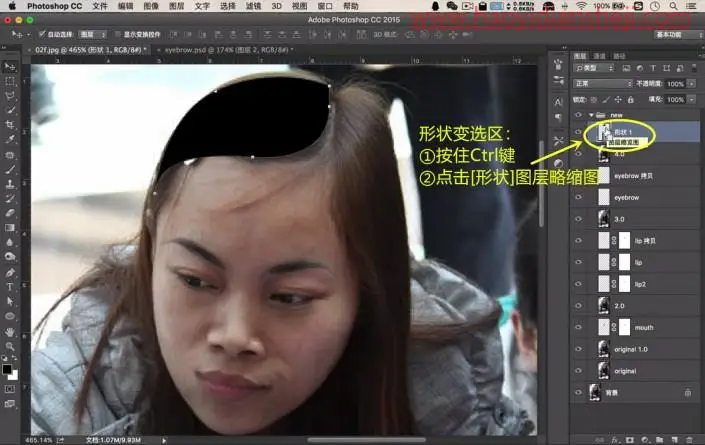Select the Move tool
This screenshot has height=445, width=705.
[9, 67]
